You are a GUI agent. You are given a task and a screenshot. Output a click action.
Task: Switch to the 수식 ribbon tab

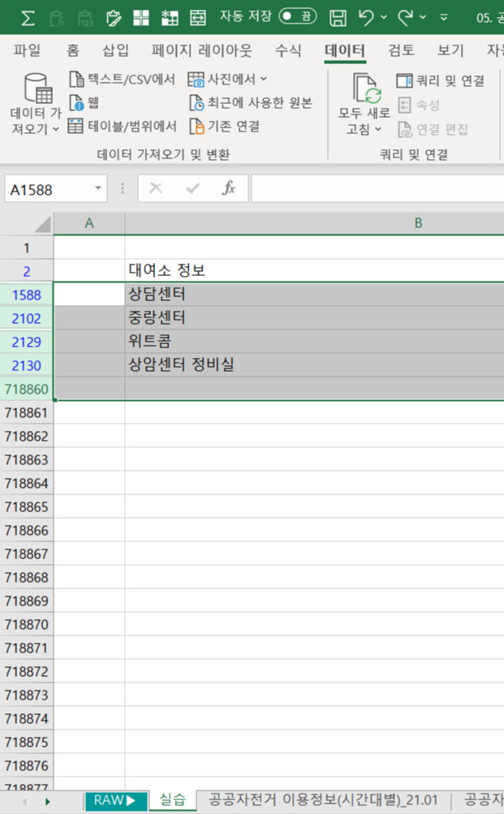(x=288, y=50)
